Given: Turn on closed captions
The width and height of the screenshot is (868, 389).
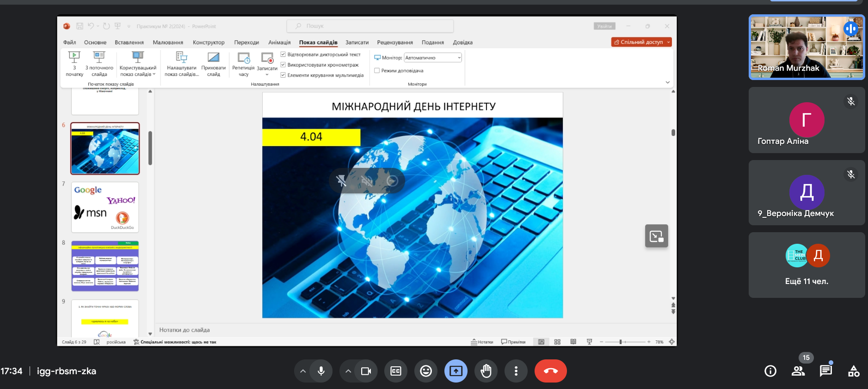Looking at the screenshot, I should point(396,371).
